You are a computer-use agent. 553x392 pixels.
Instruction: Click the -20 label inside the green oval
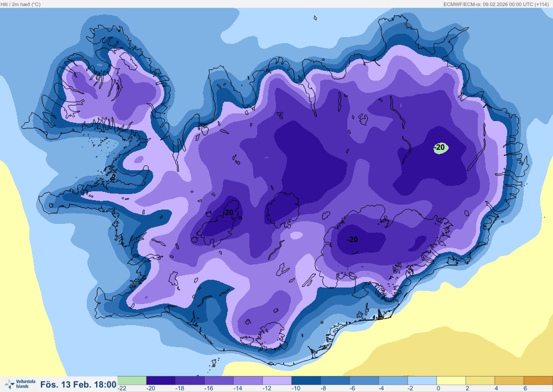[x=440, y=148]
